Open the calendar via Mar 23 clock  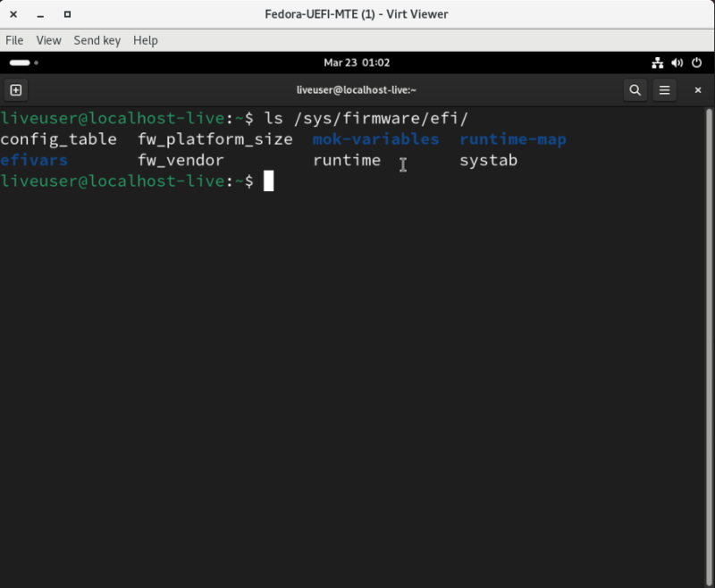[x=357, y=63]
